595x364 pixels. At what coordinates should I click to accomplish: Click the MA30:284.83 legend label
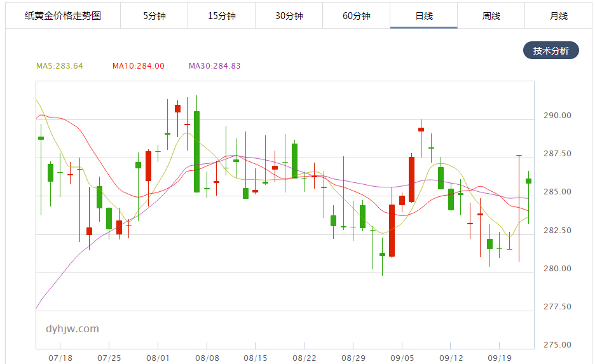[x=215, y=66]
